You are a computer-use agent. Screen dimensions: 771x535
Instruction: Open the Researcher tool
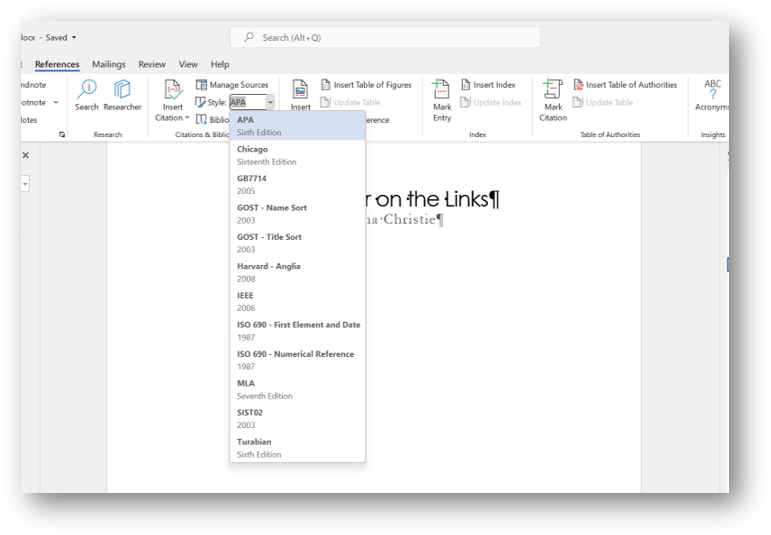122,95
